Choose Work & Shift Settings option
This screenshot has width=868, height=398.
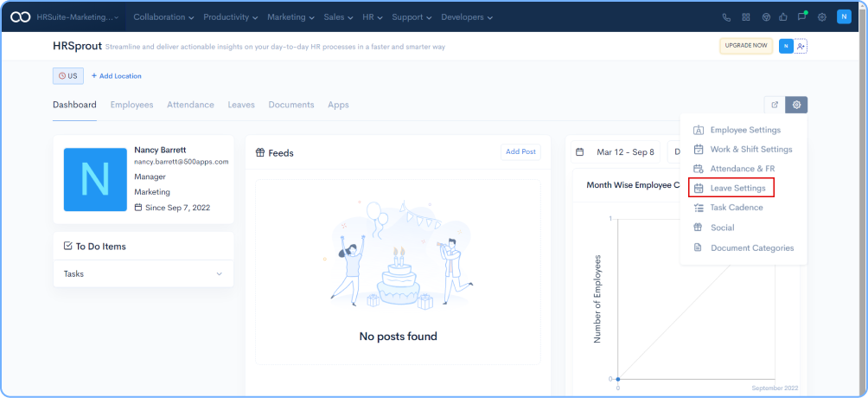pos(750,150)
